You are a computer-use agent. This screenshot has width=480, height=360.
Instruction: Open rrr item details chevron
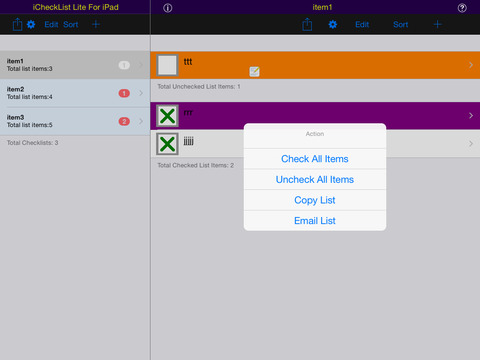471,116
